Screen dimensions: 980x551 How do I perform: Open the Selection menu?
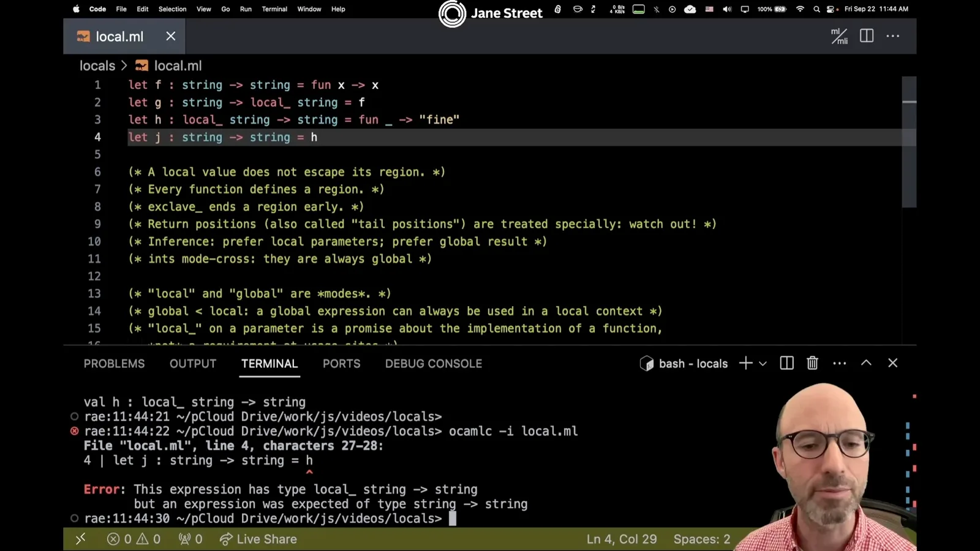(173, 9)
